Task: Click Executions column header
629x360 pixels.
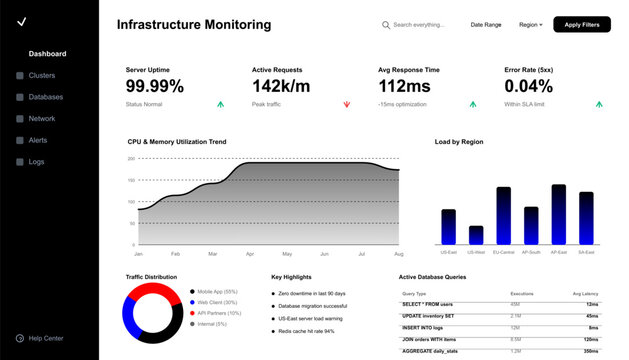Action: coord(522,294)
